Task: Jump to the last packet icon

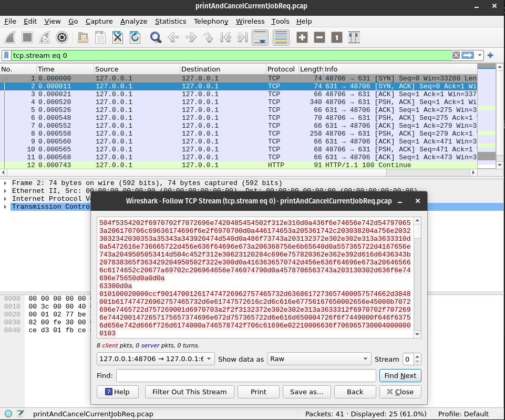Action: point(242,37)
